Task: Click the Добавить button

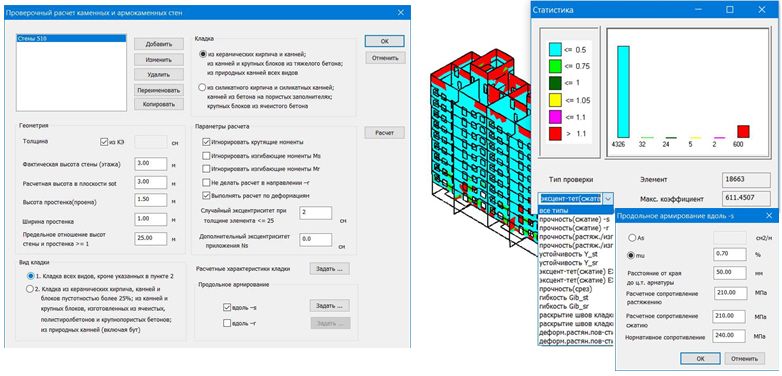Action: (x=159, y=44)
